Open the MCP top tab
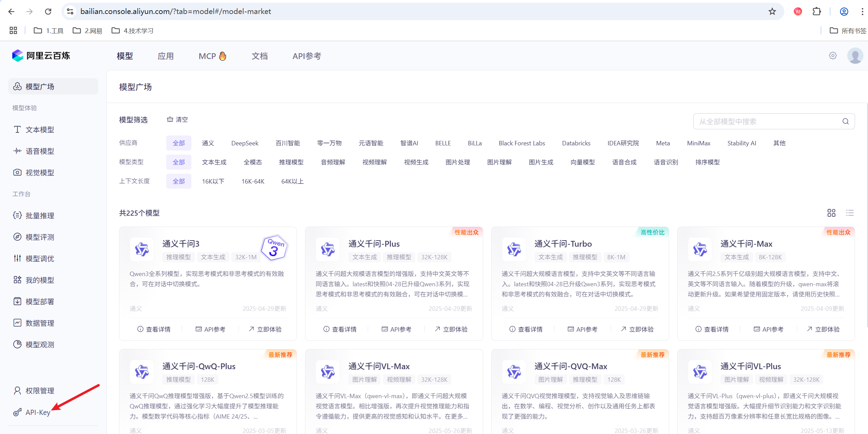The width and height of the screenshot is (868, 434). pyautogui.click(x=213, y=56)
